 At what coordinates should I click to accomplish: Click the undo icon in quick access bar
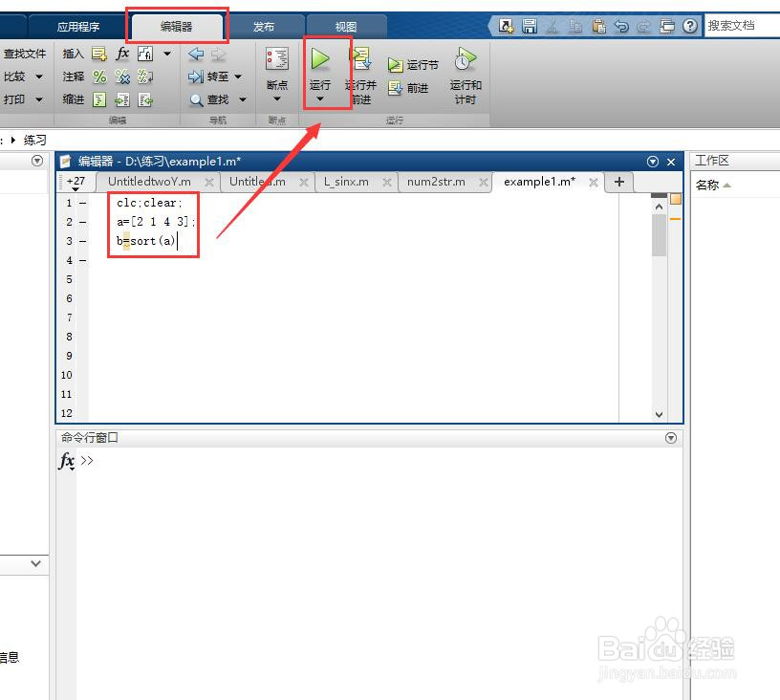621,26
